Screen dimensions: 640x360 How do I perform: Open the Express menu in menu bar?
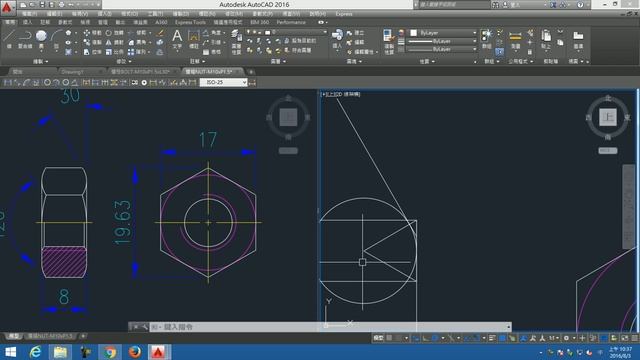tap(344, 13)
